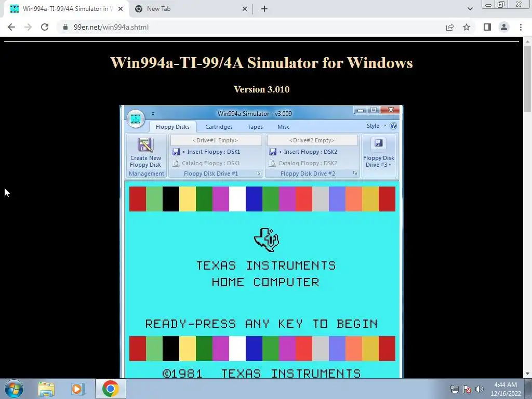Click the scrollbar down arrow
Image resolution: width=532 pixels, height=399 pixels.
[527, 374]
